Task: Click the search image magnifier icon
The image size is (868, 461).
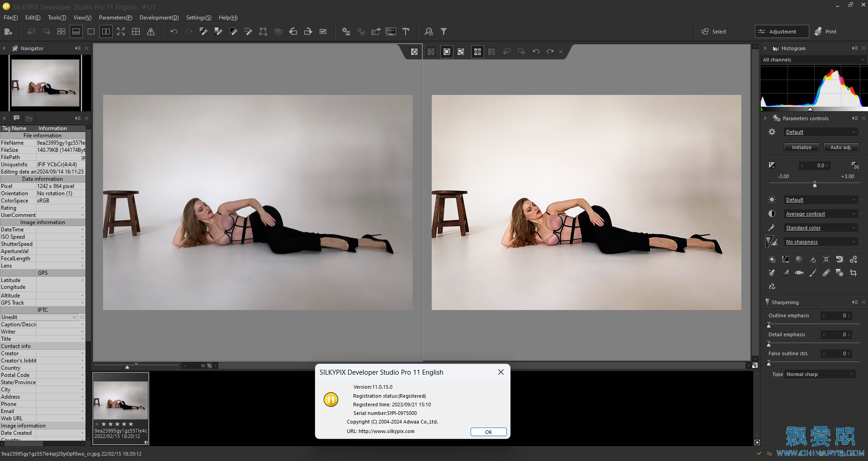Action: 429,32
